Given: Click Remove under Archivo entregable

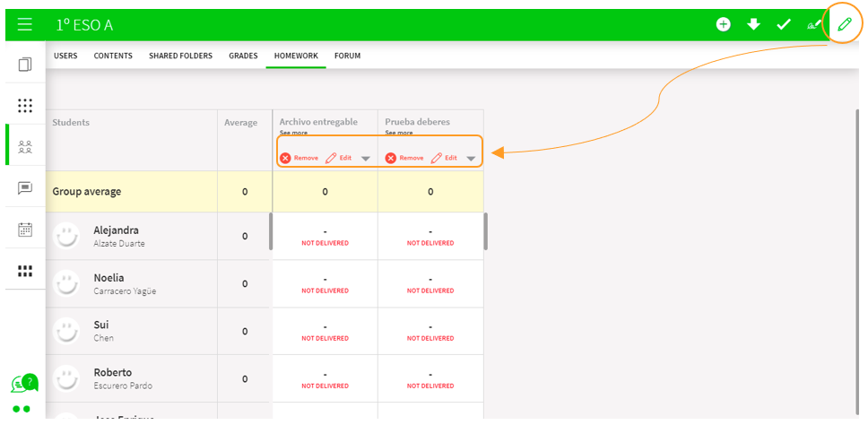Looking at the screenshot, I should coord(299,158).
